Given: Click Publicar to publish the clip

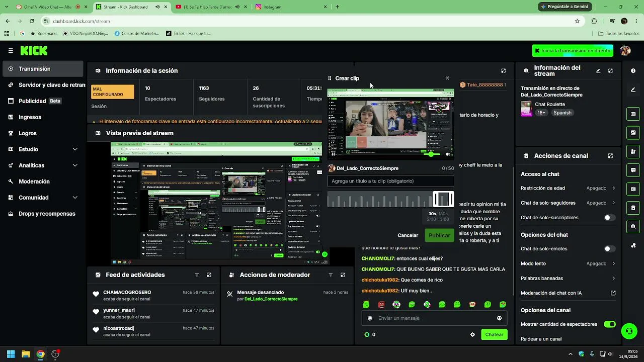Looking at the screenshot, I should [439, 235].
